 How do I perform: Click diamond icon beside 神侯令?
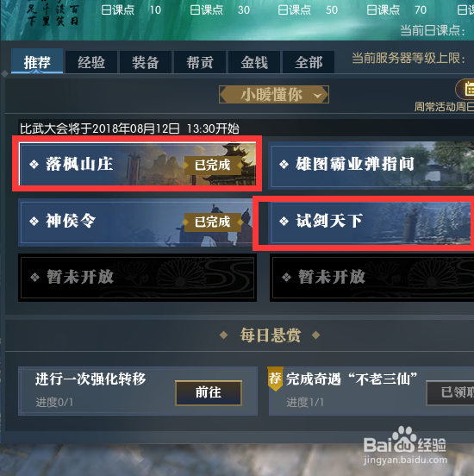point(34,221)
